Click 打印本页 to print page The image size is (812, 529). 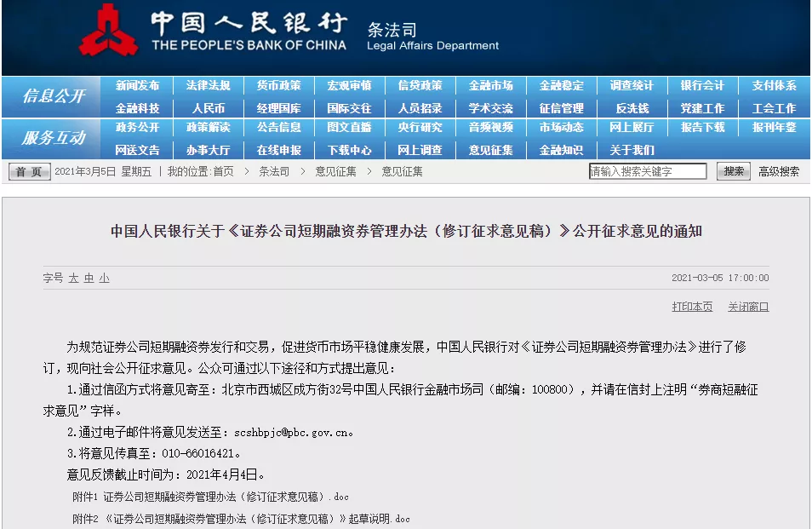click(692, 307)
